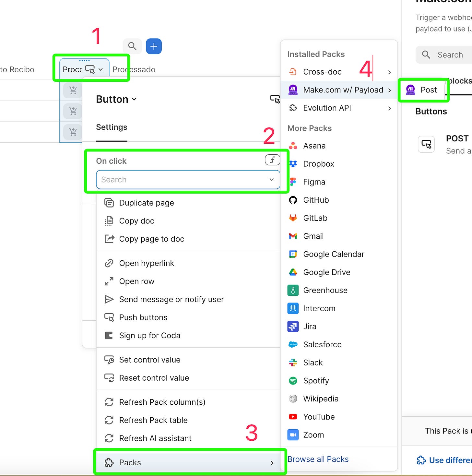Choose Refresh Pack column(s) action
Screen dimensions: 472x476
[188, 402]
